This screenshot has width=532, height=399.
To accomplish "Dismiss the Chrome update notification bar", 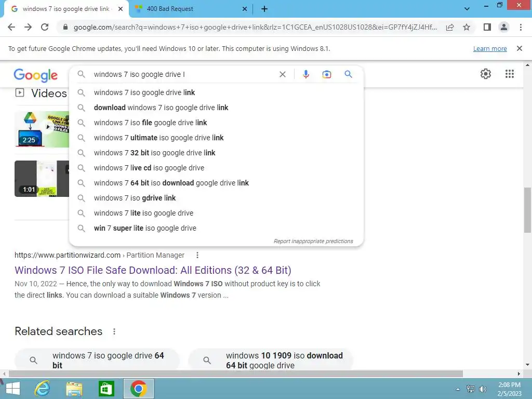I will coord(519,48).
